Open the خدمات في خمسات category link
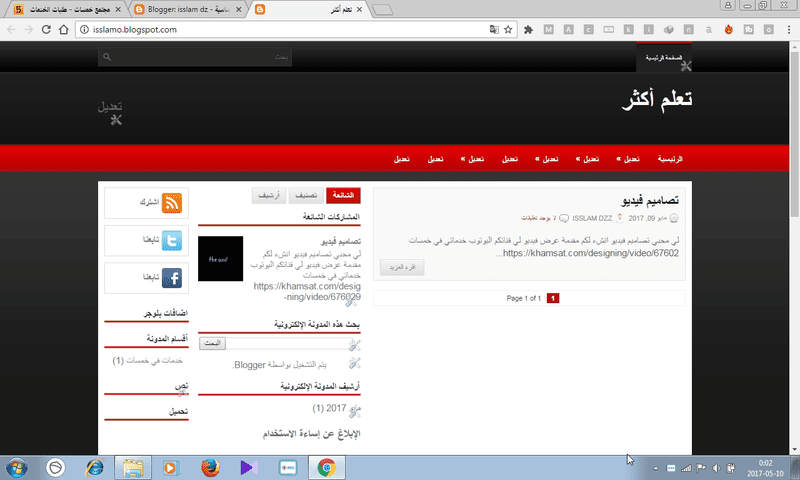 [154, 361]
